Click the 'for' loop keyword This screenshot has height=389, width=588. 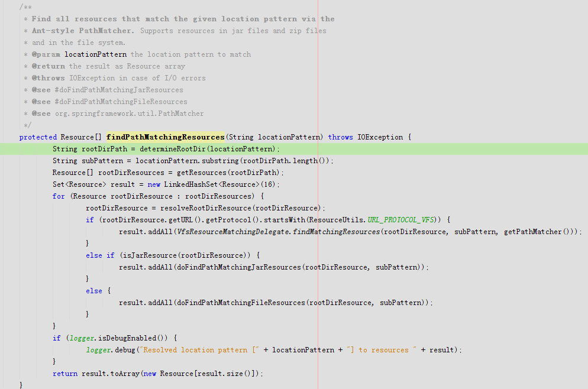tap(59, 196)
